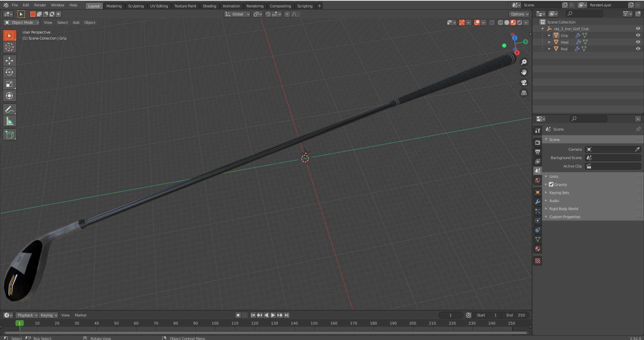Viewport: 644px width, 340px height.
Task: Select the Rotate tool
Action: (x=9, y=72)
